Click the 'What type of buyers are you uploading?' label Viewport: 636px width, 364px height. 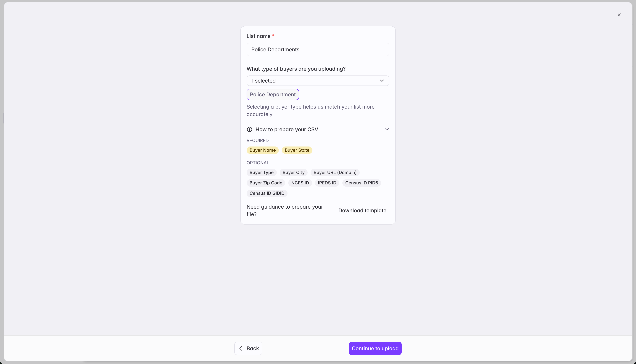(296, 69)
